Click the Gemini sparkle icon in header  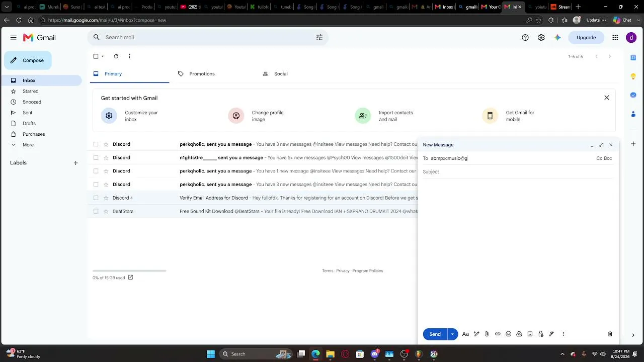point(557,38)
